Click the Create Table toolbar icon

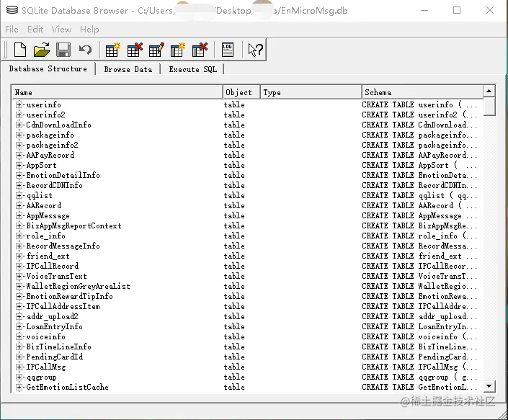(x=112, y=50)
